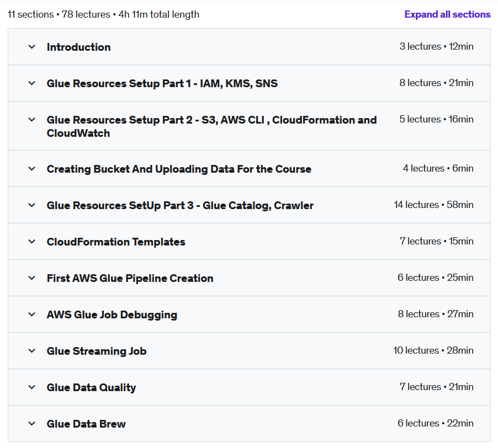Click '8 lectures • 27min' text

[x=436, y=314]
